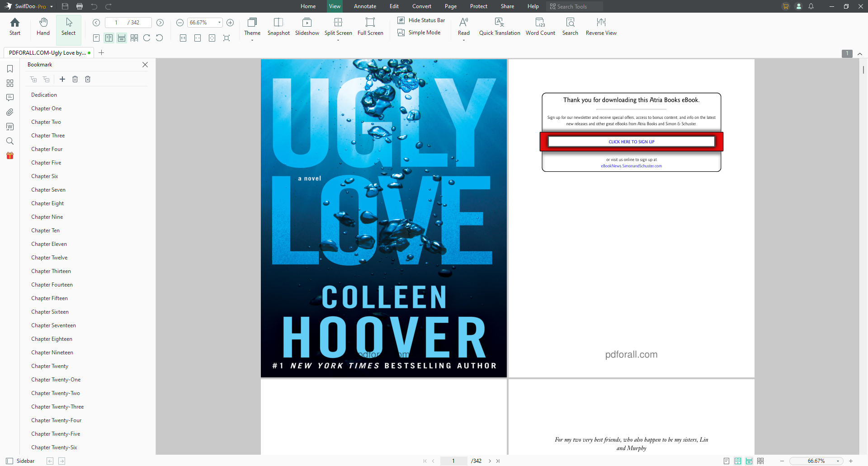Open the Annotate tab
Screen dimensions: 868x466
point(365,6)
